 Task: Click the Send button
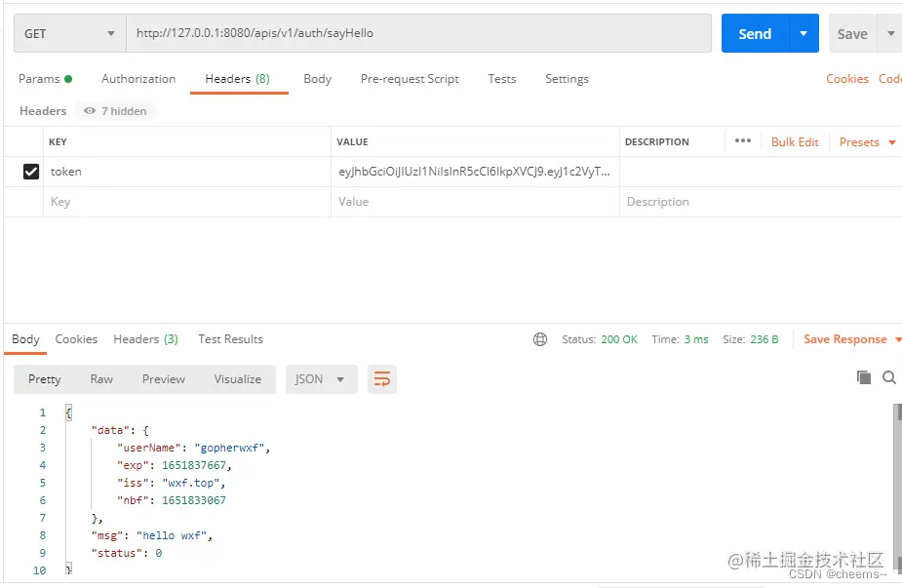(756, 33)
